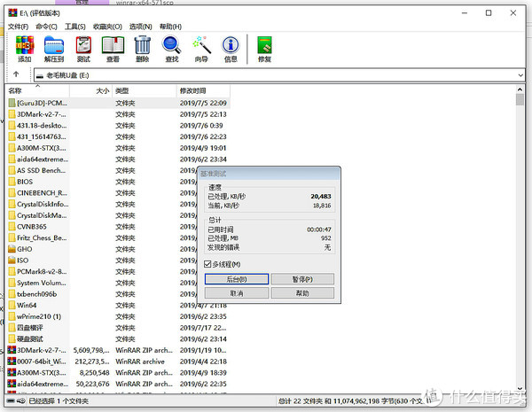The height and width of the screenshot is (412, 532).
Task: Launch the Wizard (向导) wand icon
Action: coord(201,49)
